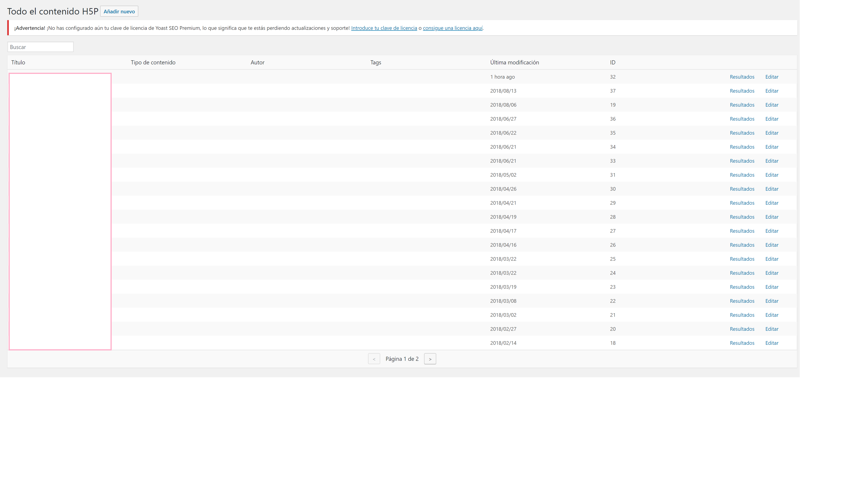Open Resultados for ID 27
868x488 pixels.
742,231
